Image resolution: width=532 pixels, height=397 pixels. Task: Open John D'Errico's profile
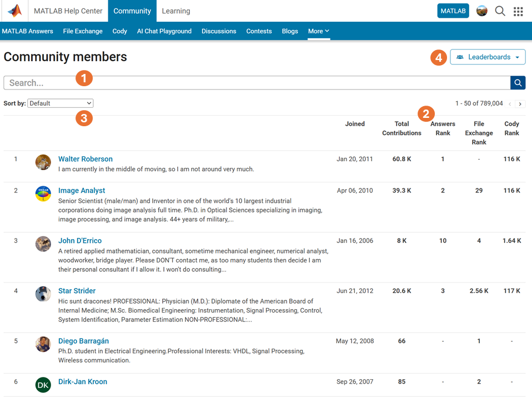point(80,240)
